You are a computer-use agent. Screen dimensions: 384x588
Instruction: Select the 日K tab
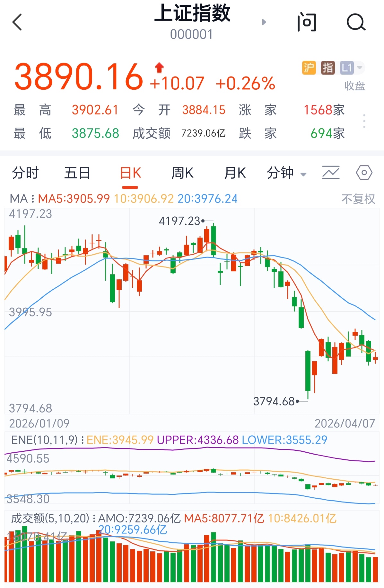coord(130,173)
